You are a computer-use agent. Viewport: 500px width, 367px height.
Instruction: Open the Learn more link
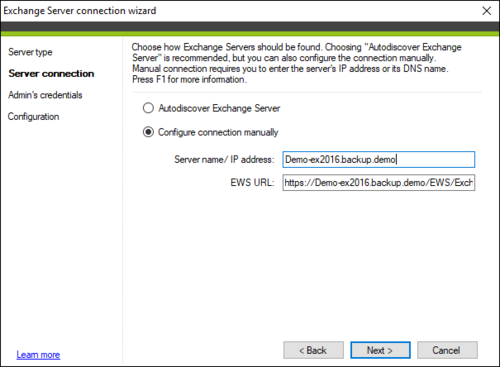point(38,355)
